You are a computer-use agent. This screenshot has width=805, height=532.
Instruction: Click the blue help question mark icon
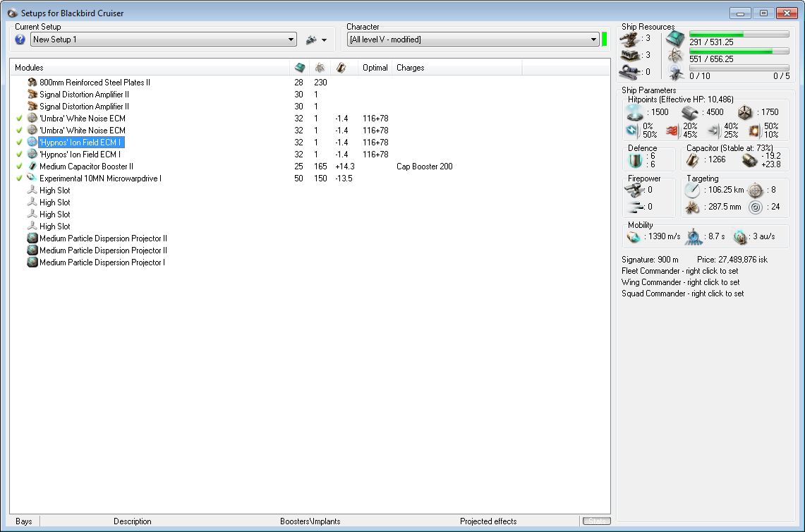coord(20,40)
